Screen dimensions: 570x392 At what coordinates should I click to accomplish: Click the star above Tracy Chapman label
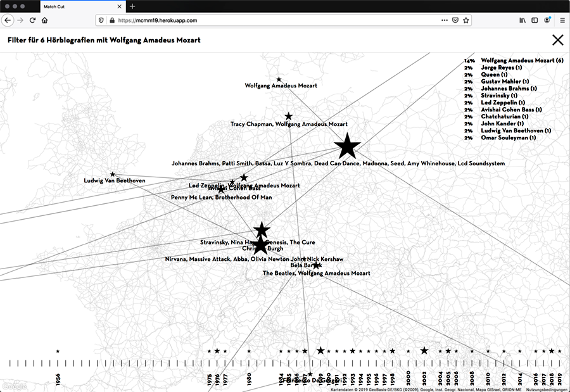click(x=288, y=117)
